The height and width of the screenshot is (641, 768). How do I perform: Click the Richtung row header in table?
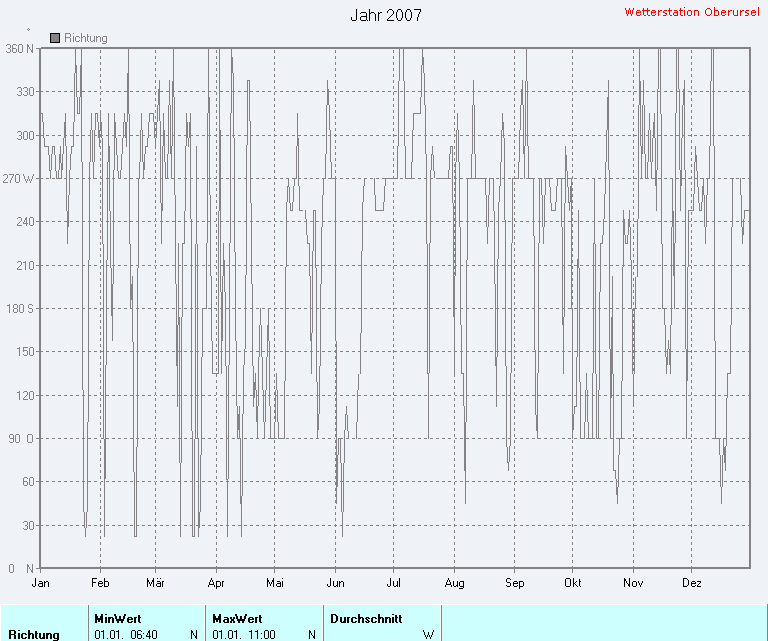pyautogui.click(x=34, y=635)
